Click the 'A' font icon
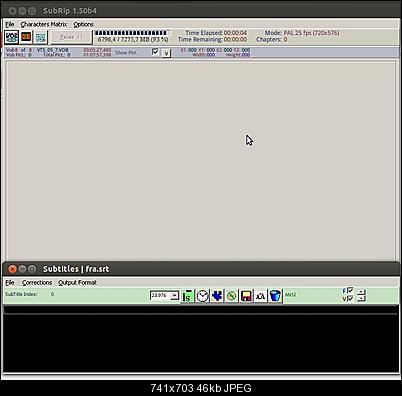Image resolution: width=402 pixels, height=396 pixels. pyautogui.click(x=261, y=296)
